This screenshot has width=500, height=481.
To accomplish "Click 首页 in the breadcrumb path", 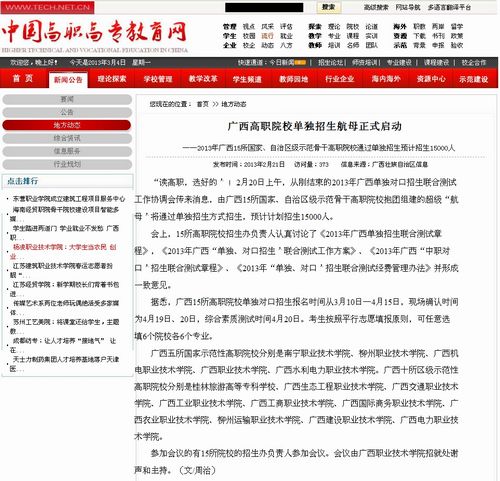I will [x=203, y=104].
